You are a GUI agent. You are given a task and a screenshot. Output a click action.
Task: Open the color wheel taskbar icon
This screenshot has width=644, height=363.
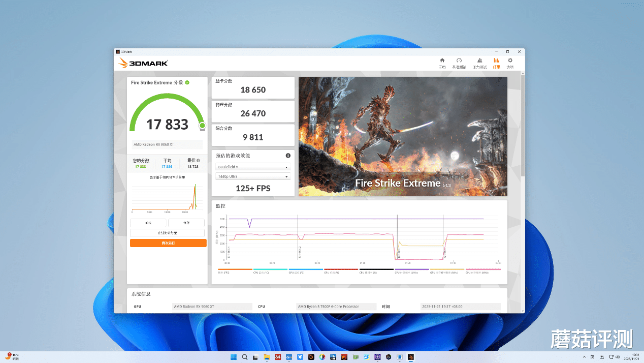pyautogui.click(x=322, y=357)
